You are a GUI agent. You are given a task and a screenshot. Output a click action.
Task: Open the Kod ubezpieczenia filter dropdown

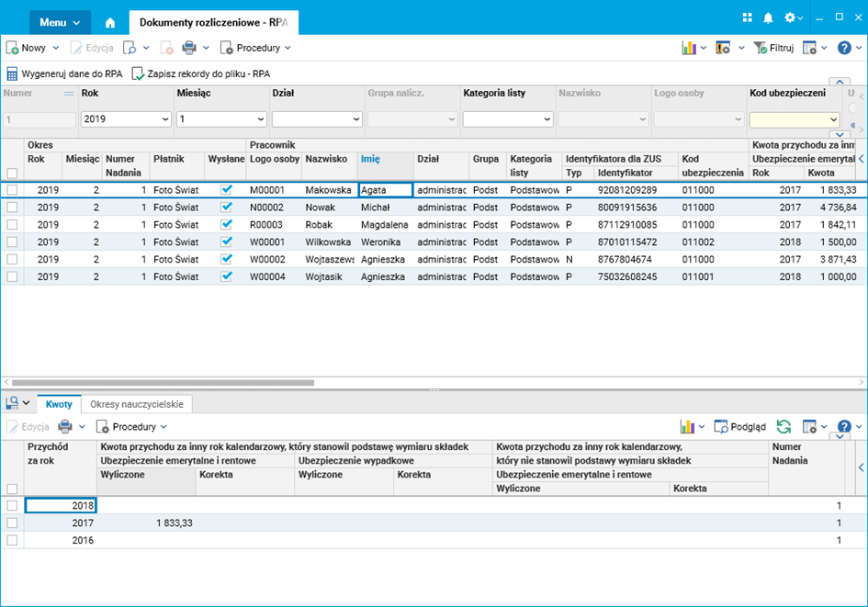[833, 119]
